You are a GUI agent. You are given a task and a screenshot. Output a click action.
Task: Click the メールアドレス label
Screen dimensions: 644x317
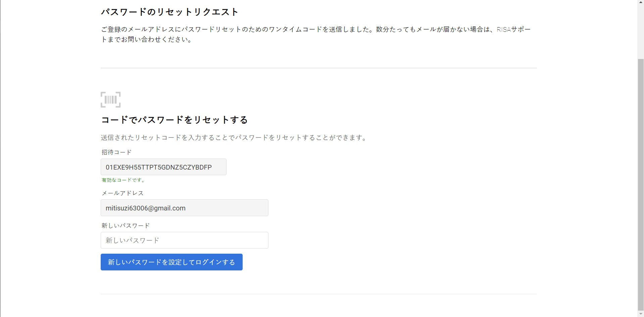pyautogui.click(x=122, y=193)
